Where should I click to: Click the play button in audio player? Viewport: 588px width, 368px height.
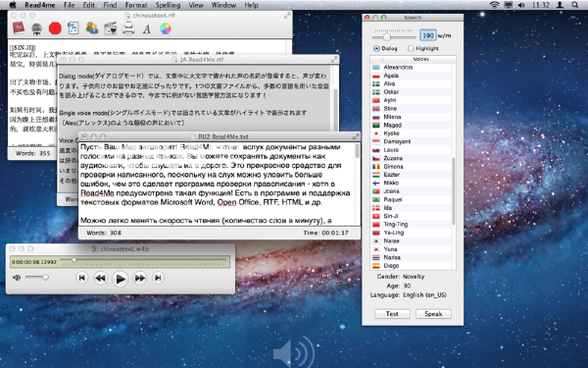120,279
